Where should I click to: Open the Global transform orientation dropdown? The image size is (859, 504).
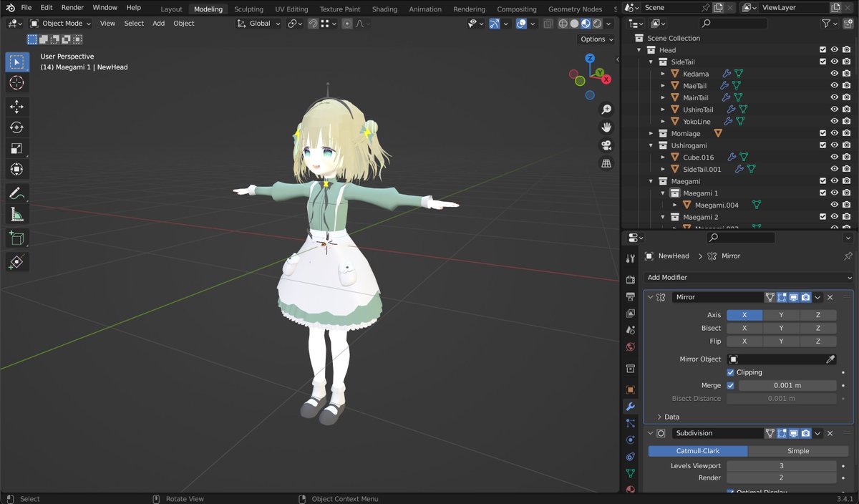click(259, 24)
